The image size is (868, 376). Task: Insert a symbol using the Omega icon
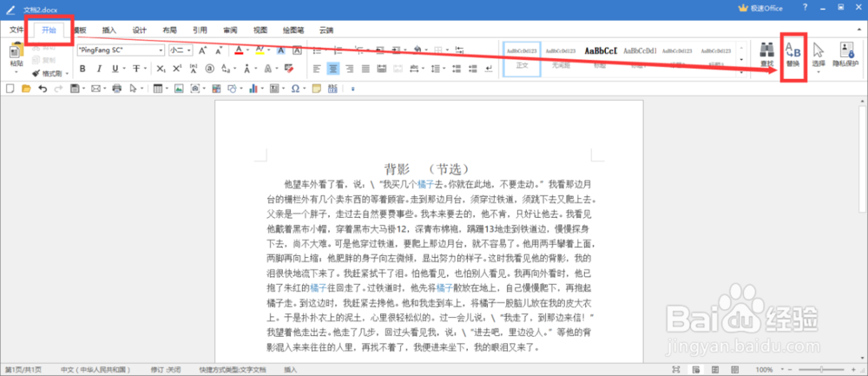[295, 89]
